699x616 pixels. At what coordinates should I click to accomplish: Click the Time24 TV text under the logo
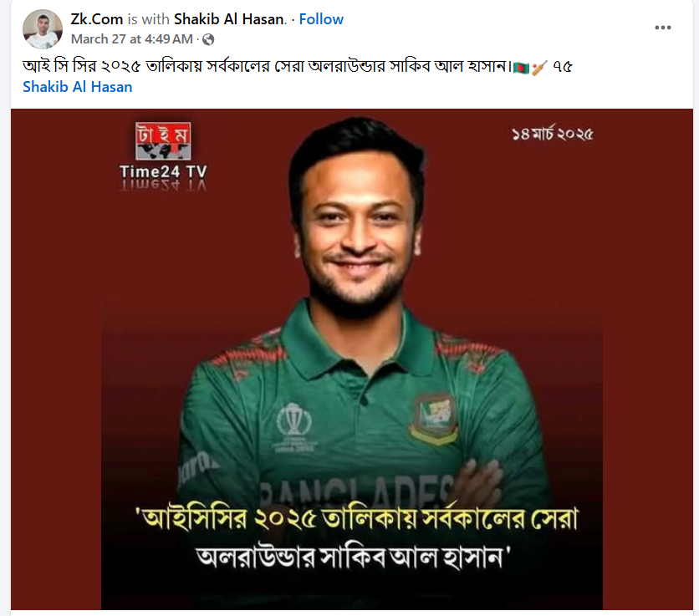point(163,171)
